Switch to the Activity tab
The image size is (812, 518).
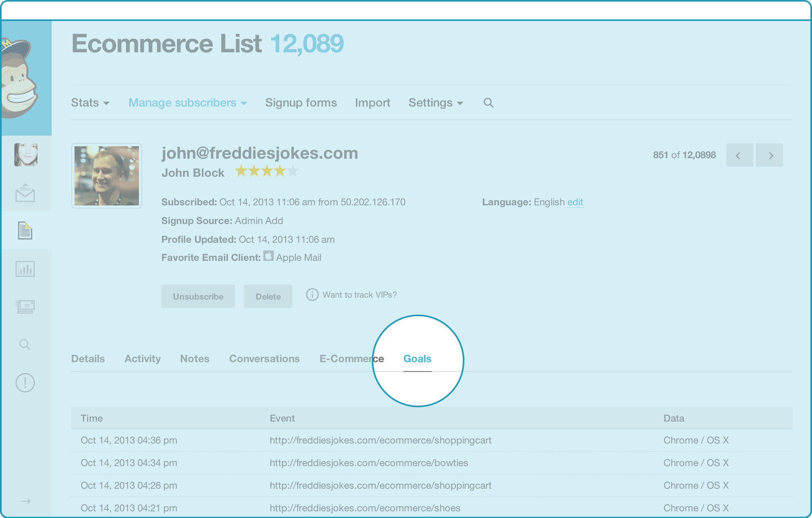pos(142,358)
